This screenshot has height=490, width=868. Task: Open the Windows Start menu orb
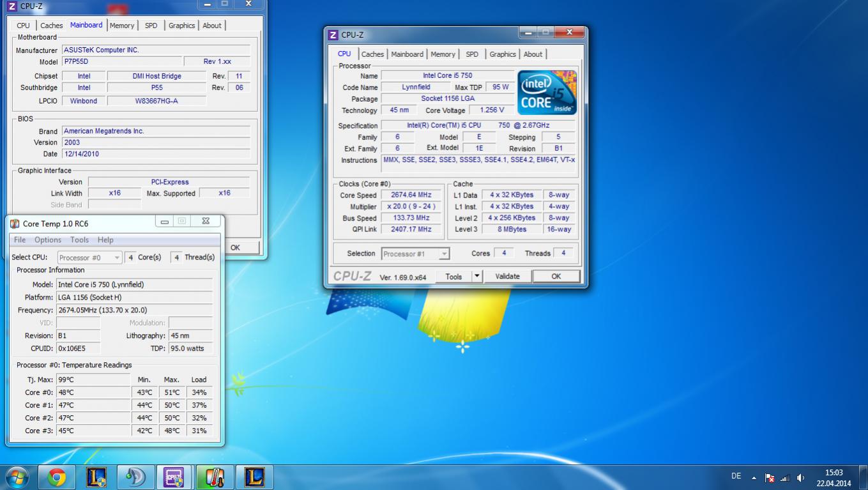[x=17, y=477]
